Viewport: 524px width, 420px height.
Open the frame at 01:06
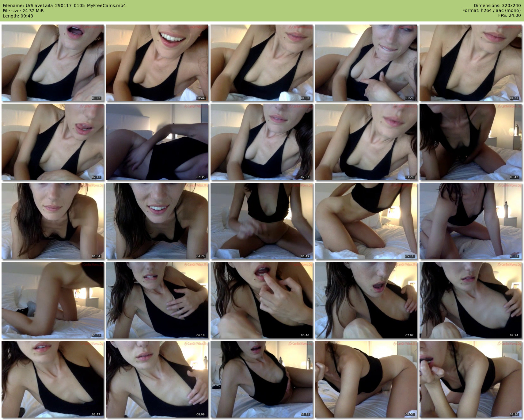pos(262,63)
